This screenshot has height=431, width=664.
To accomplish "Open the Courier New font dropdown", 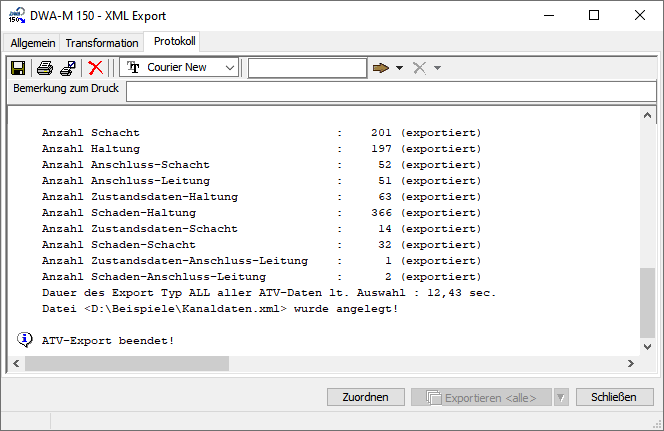I will [x=230, y=68].
